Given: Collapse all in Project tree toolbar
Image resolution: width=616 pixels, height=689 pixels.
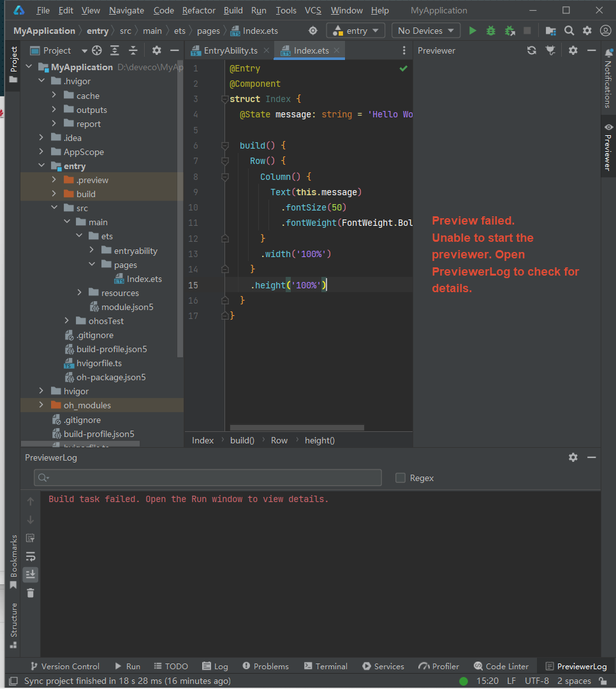Looking at the screenshot, I should (133, 50).
